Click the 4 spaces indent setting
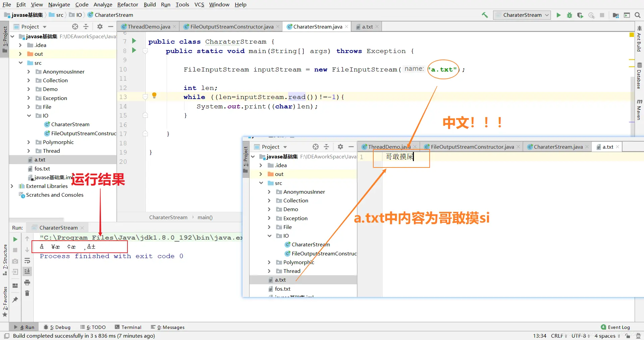Image resolution: width=644 pixels, height=340 pixels. tap(607, 336)
